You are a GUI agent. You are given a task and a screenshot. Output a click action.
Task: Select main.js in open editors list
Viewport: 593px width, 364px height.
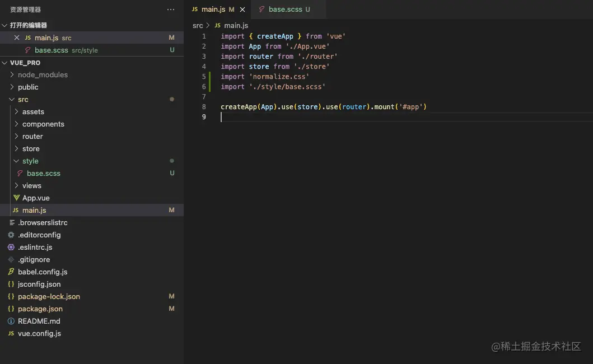92,38
